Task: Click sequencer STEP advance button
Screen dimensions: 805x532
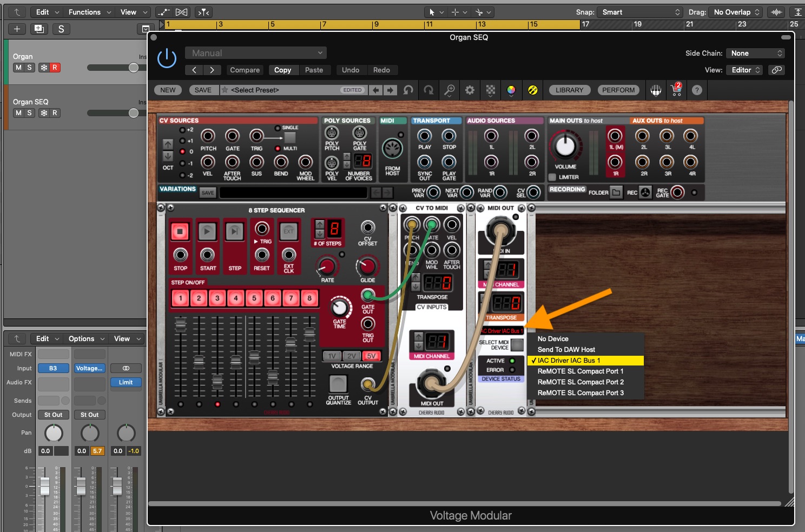Action: 234,232
